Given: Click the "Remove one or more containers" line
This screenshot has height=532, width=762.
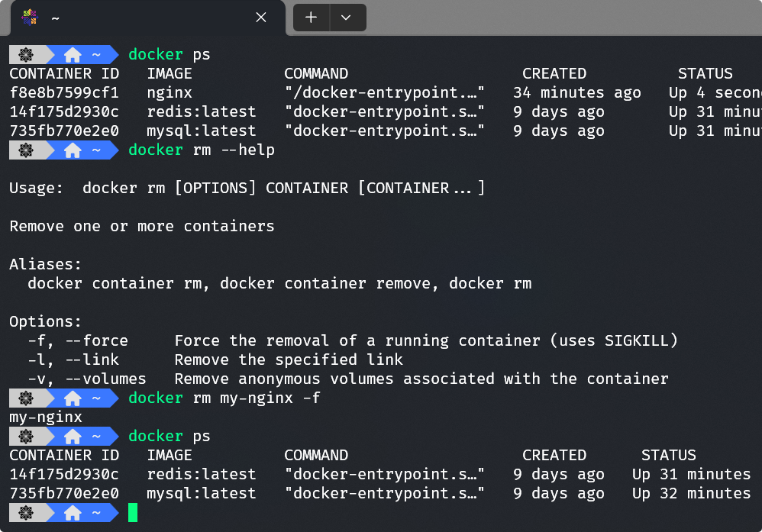Looking at the screenshot, I should pos(142,227).
